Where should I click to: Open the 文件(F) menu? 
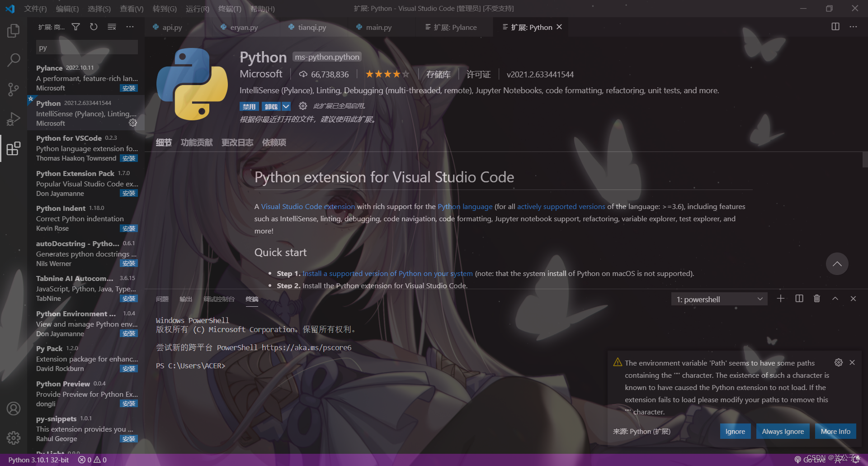click(35, 9)
